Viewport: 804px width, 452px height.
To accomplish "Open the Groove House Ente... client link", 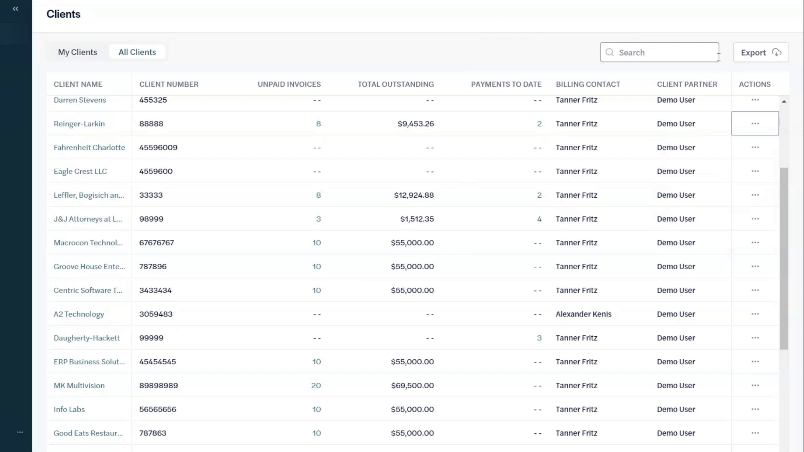I will [x=89, y=266].
